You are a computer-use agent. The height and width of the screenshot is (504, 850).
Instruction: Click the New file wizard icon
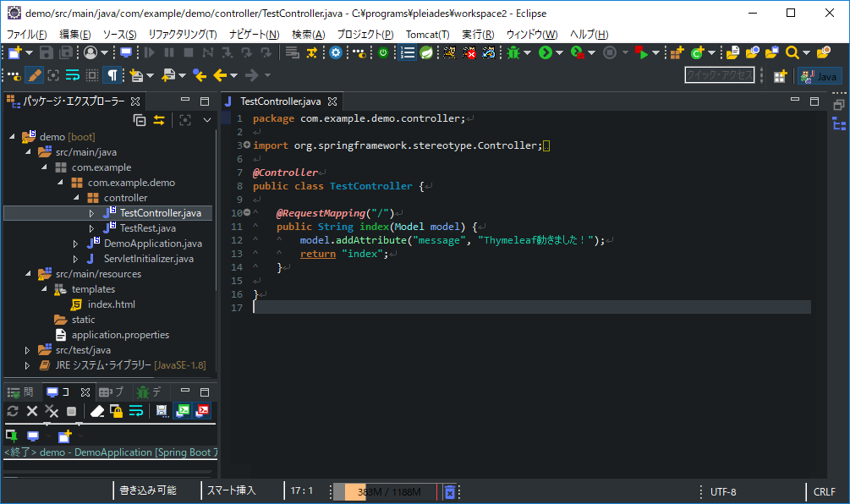pyautogui.click(x=14, y=52)
